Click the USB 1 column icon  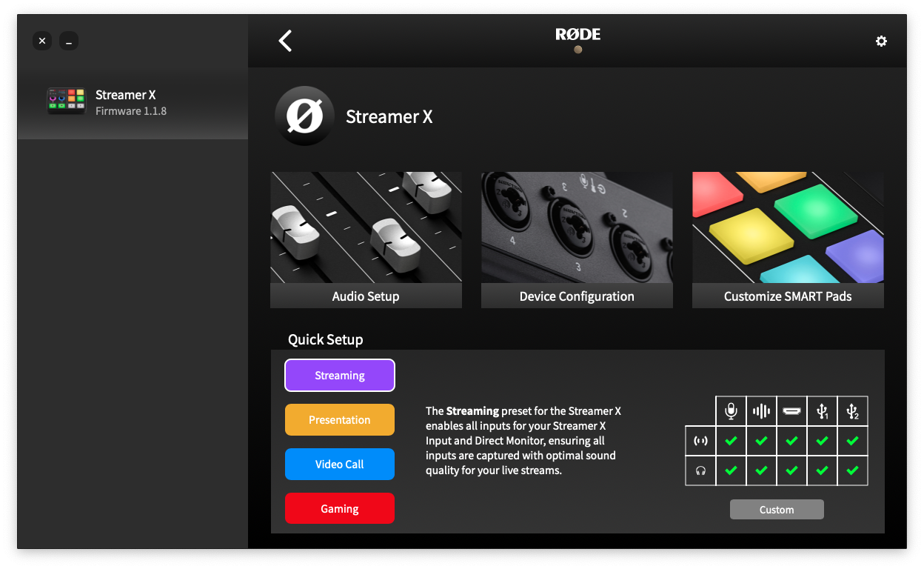822,411
